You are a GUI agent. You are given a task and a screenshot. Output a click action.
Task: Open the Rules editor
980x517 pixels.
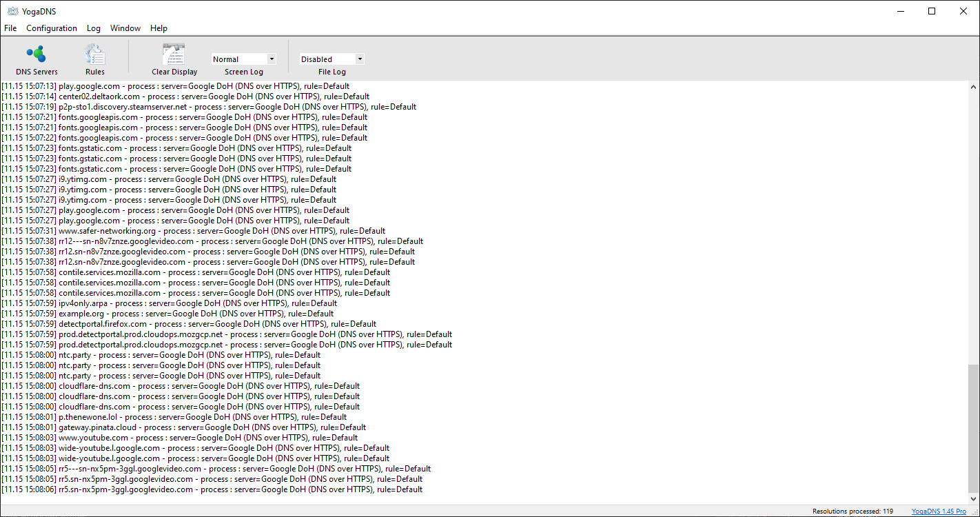[x=95, y=59]
